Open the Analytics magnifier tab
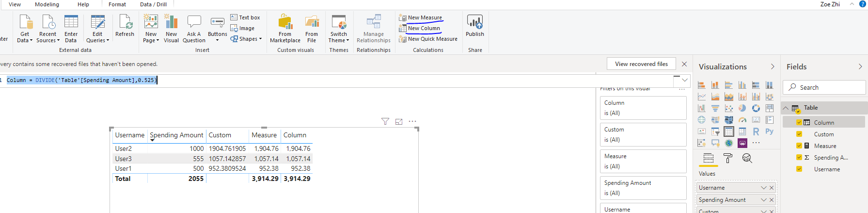Image resolution: width=868 pixels, height=213 pixels. click(x=747, y=158)
